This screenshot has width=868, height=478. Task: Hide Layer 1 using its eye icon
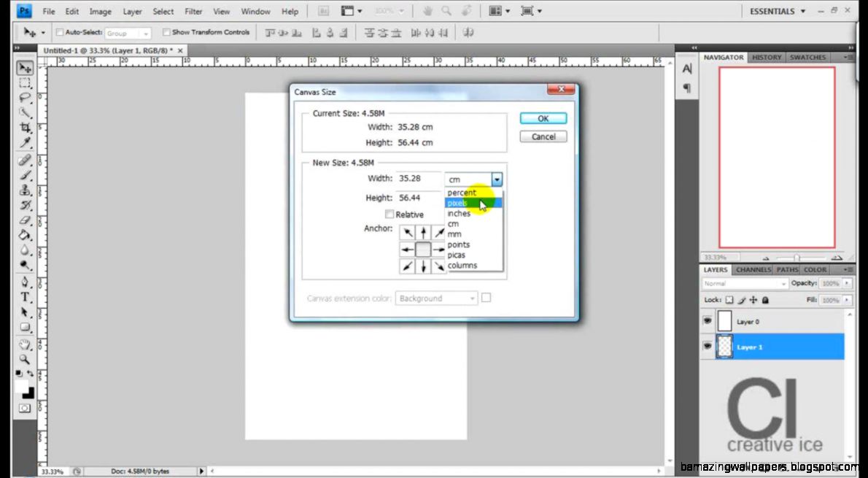pyautogui.click(x=708, y=346)
